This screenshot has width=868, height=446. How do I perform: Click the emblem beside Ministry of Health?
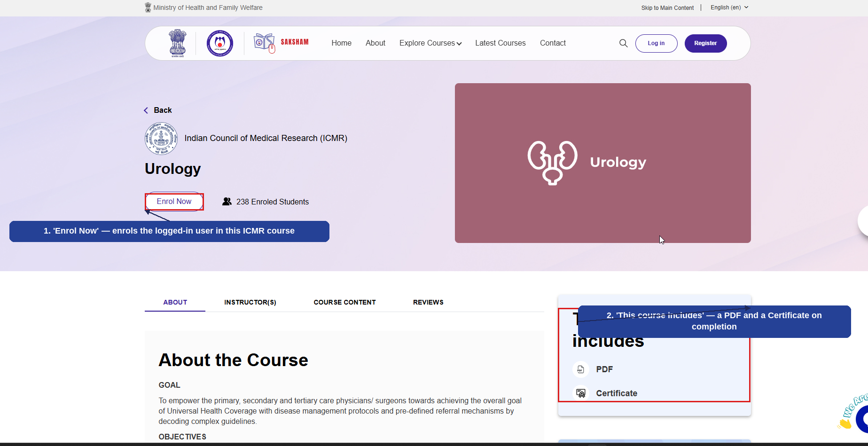pos(148,8)
